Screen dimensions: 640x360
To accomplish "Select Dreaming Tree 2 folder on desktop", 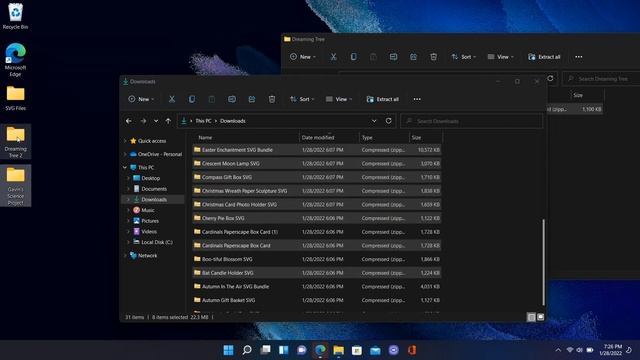I will 16,142.
